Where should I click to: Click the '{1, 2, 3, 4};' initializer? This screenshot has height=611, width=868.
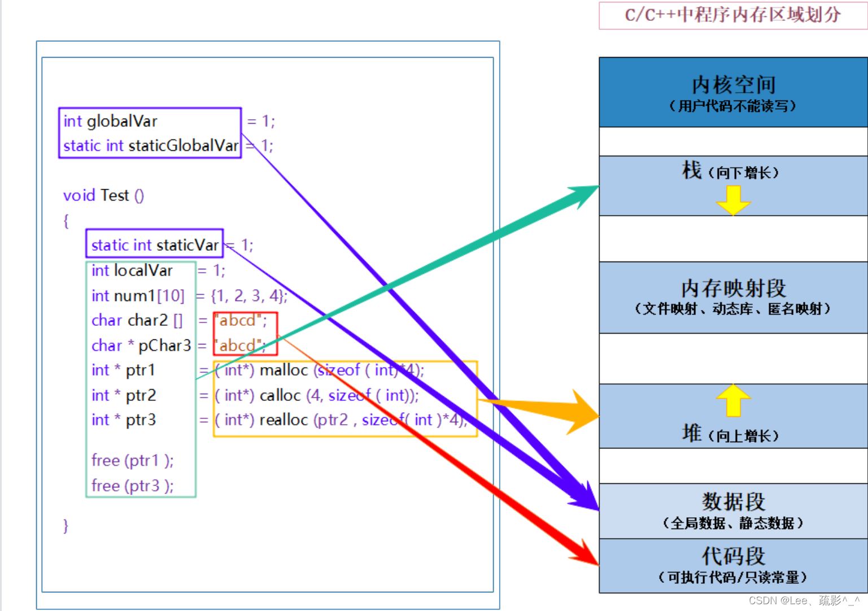pyautogui.click(x=249, y=296)
